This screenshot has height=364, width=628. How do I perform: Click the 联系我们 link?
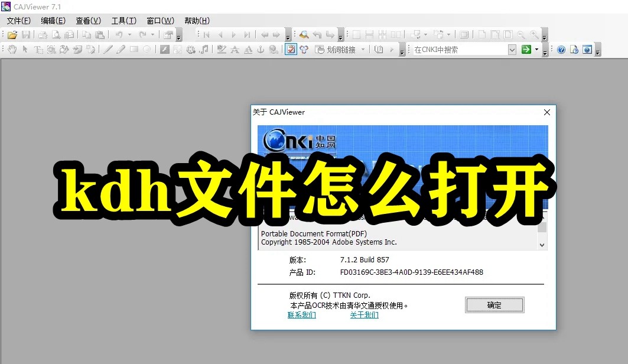click(301, 315)
